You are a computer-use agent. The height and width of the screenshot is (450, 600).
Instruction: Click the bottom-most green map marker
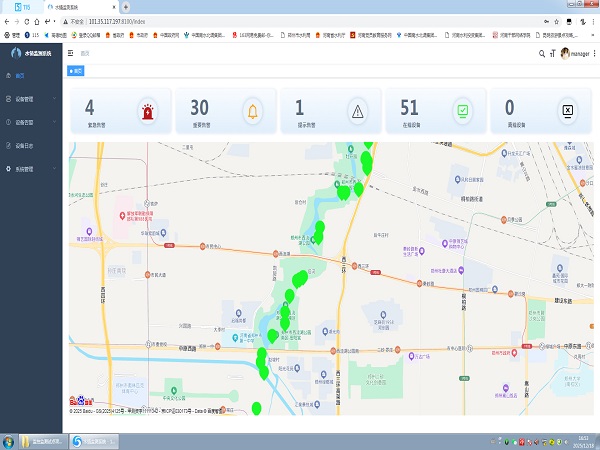(257, 408)
